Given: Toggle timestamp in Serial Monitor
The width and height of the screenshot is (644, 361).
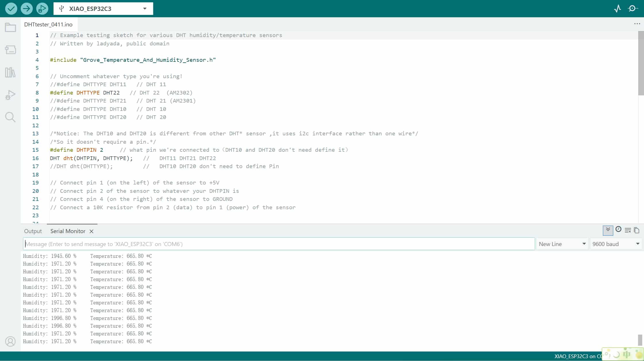Looking at the screenshot, I should (618, 229).
